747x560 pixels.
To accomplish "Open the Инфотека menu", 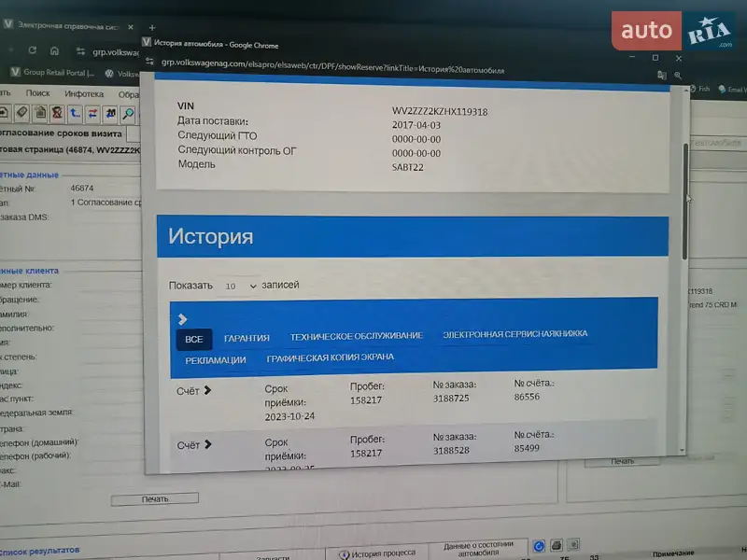I will (x=84, y=93).
